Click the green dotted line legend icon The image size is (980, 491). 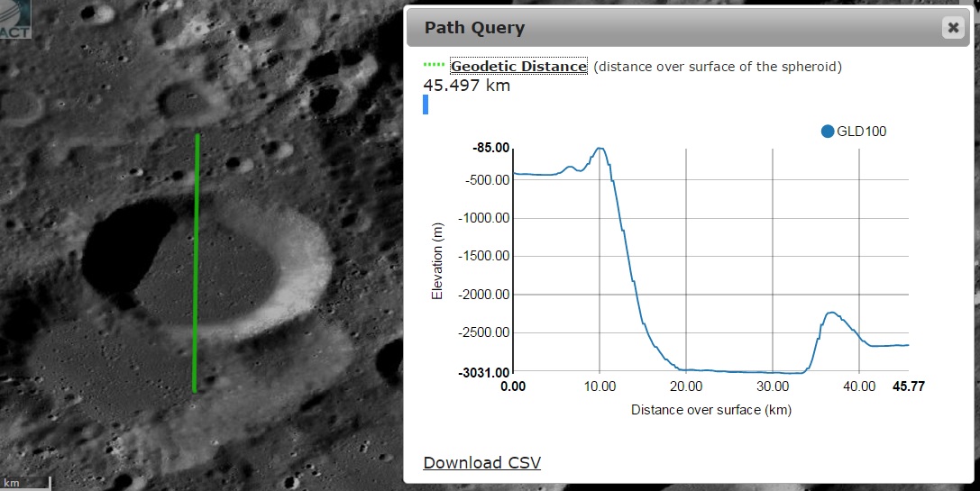coord(434,66)
